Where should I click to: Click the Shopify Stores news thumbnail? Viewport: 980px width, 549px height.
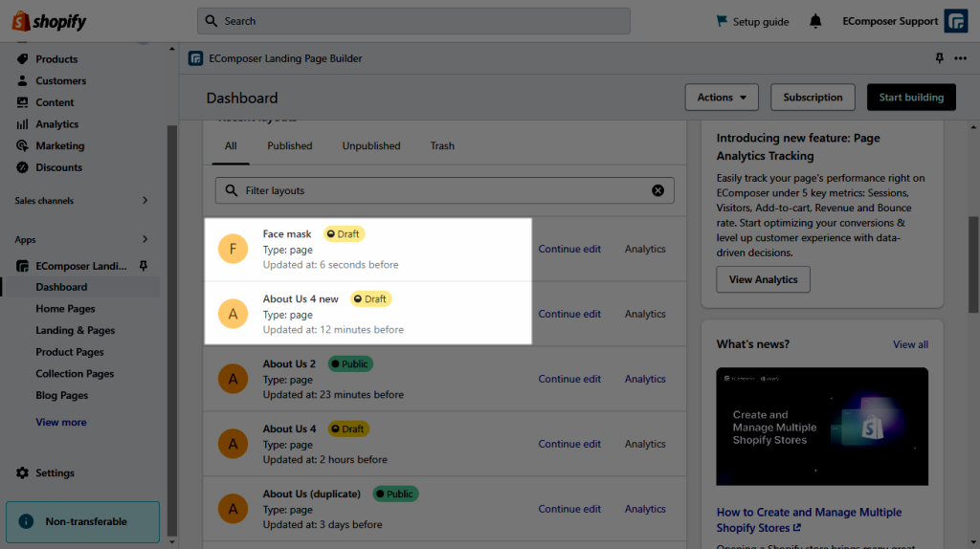coord(822,426)
